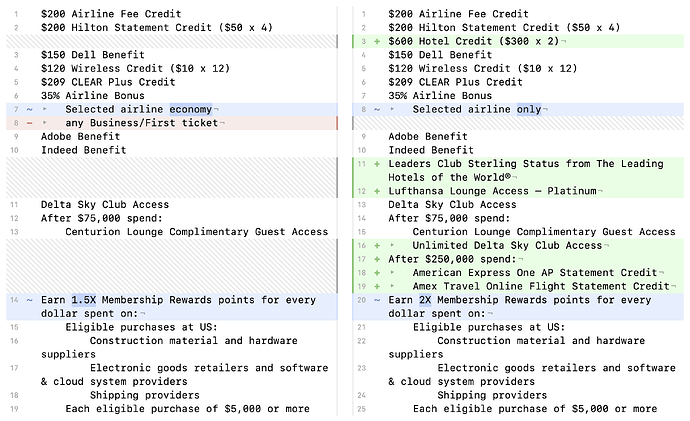Click the plus marker beside $600 Hotel Credit
The width and height of the screenshot is (690, 421).
[x=377, y=41]
